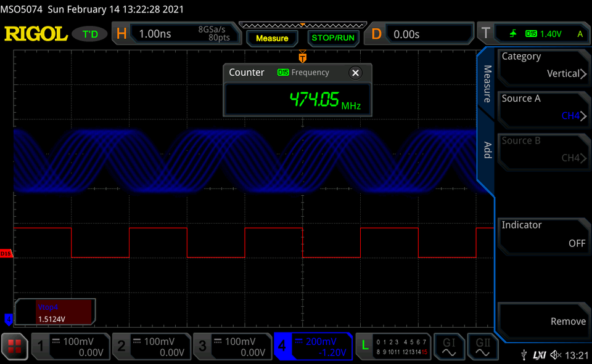Close the Counter frequency window

pyautogui.click(x=355, y=73)
